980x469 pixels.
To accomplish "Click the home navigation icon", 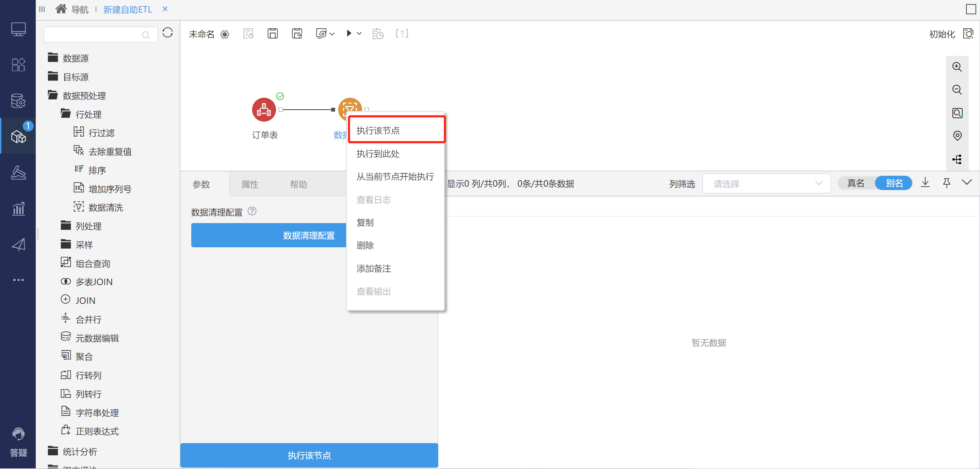I will (x=61, y=9).
